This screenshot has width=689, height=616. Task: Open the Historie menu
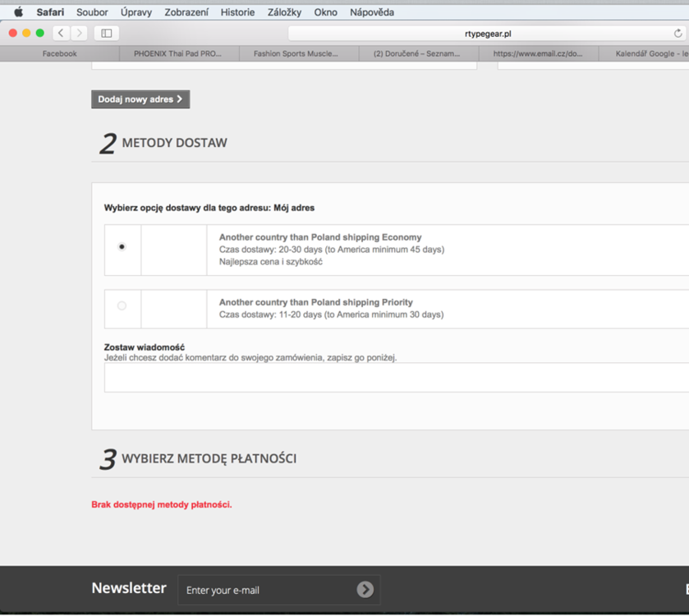[x=237, y=12]
